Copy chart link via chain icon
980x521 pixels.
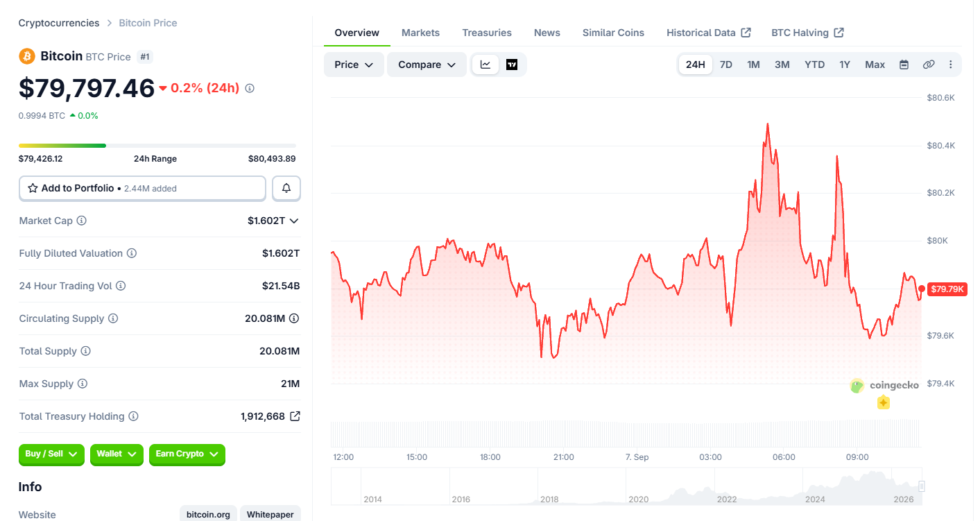pyautogui.click(x=929, y=65)
